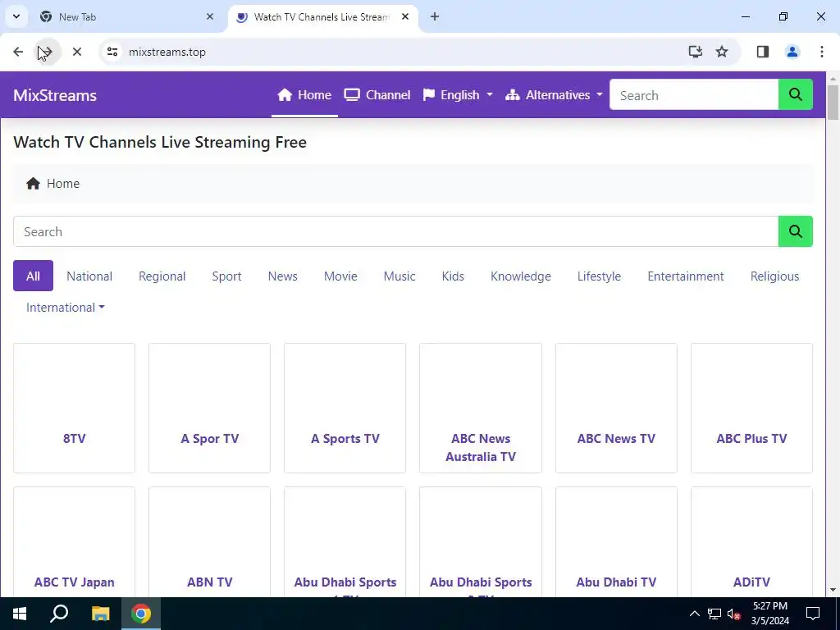Click the Chrome taskbar icon

(x=141, y=614)
